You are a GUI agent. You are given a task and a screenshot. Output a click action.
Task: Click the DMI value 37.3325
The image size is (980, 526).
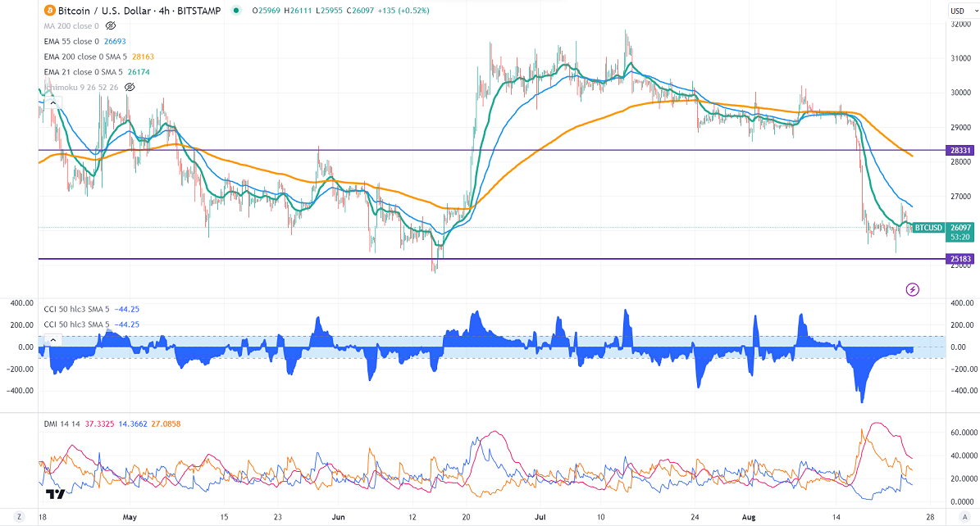(x=99, y=424)
